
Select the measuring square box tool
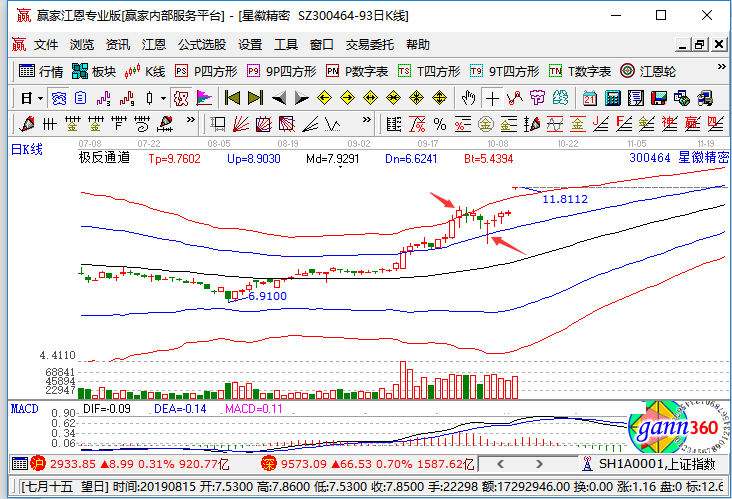(218, 124)
